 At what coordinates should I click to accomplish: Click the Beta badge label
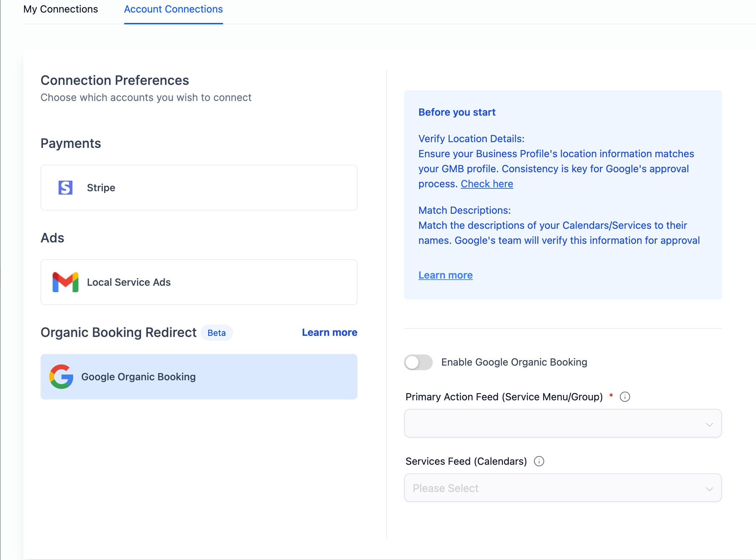point(217,333)
